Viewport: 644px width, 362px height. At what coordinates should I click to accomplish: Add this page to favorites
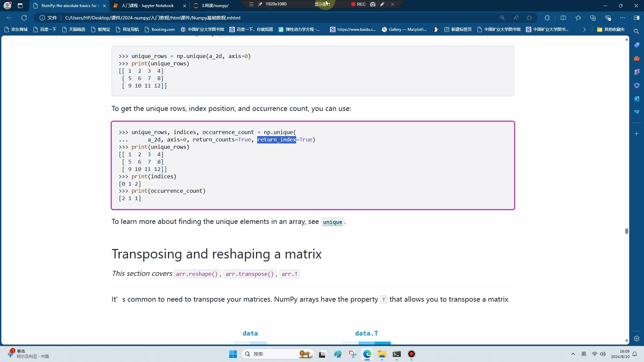(529, 18)
